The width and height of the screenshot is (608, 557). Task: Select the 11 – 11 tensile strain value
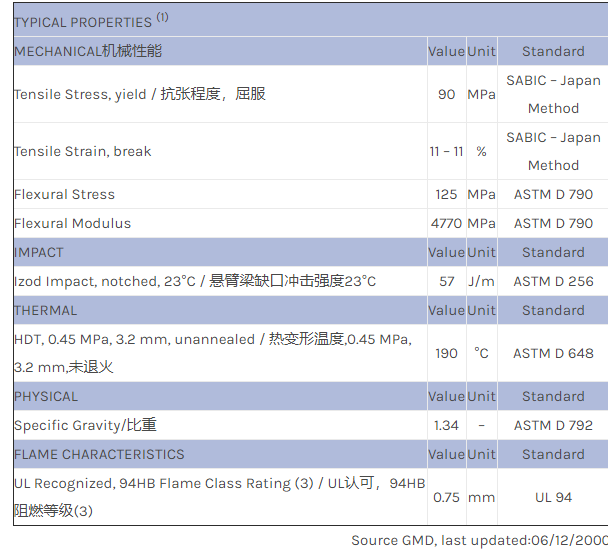point(446,152)
